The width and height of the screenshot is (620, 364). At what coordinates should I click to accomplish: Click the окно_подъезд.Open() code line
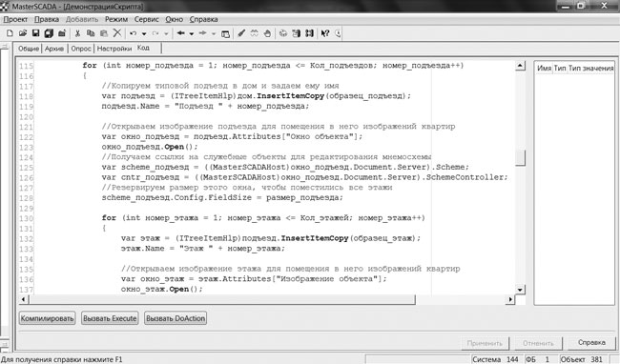(x=150, y=147)
